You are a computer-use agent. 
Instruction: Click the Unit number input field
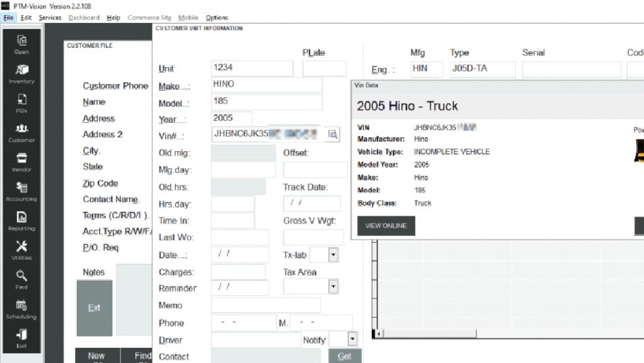click(x=252, y=68)
